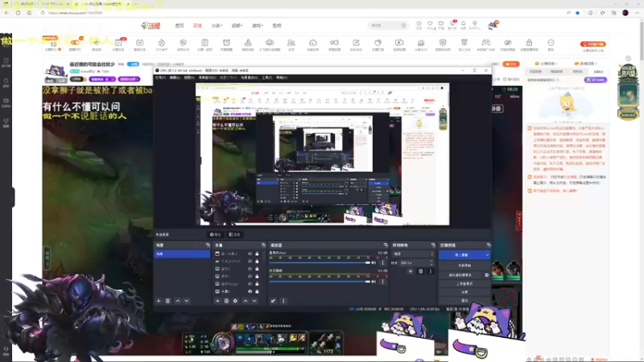
Task: Pop out the Audio Mixer dock
Action: tap(386, 245)
